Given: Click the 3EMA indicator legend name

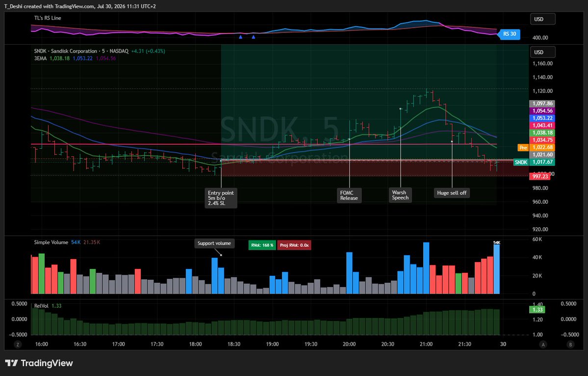Looking at the screenshot, I should [41, 58].
